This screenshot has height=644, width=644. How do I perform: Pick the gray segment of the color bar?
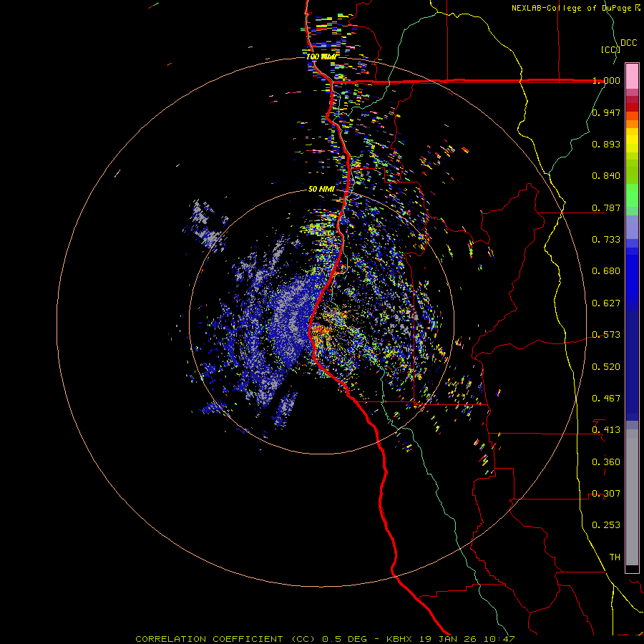(632, 497)
